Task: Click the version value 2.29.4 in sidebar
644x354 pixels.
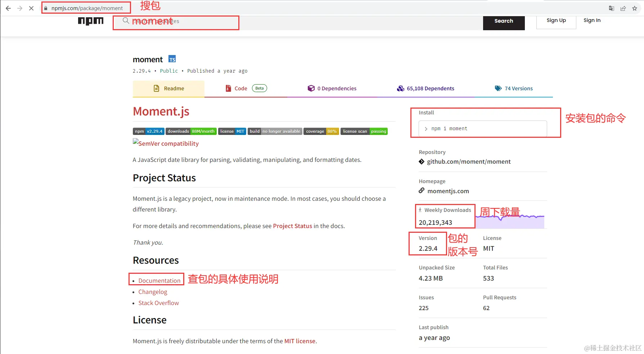Action: (x=428, y=249)
